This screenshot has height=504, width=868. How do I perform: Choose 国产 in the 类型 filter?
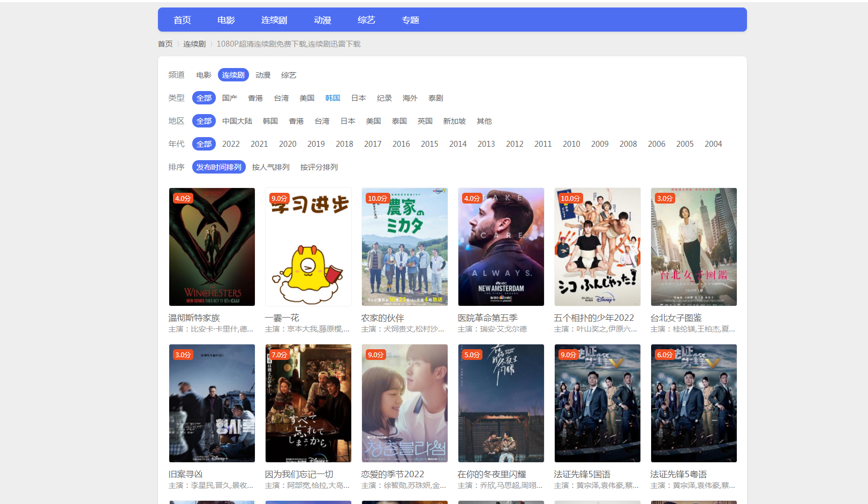click(x=230, y=98)
